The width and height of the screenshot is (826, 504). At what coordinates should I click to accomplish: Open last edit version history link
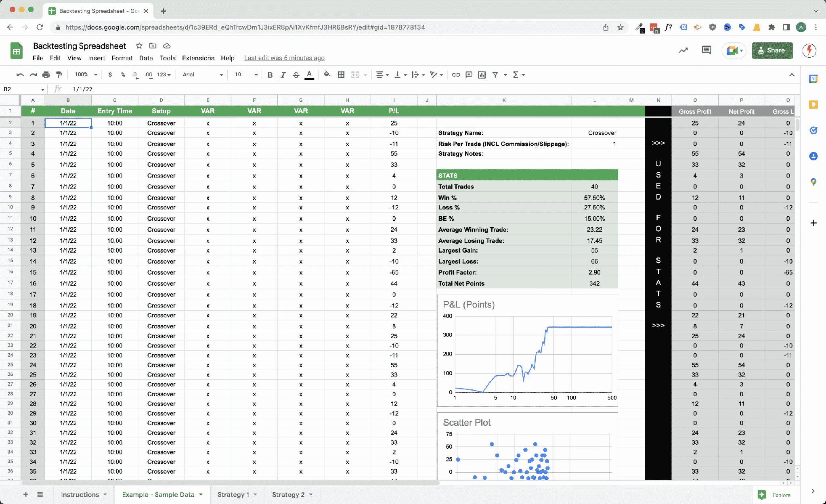pyautogui.click(x=284, y=58)
